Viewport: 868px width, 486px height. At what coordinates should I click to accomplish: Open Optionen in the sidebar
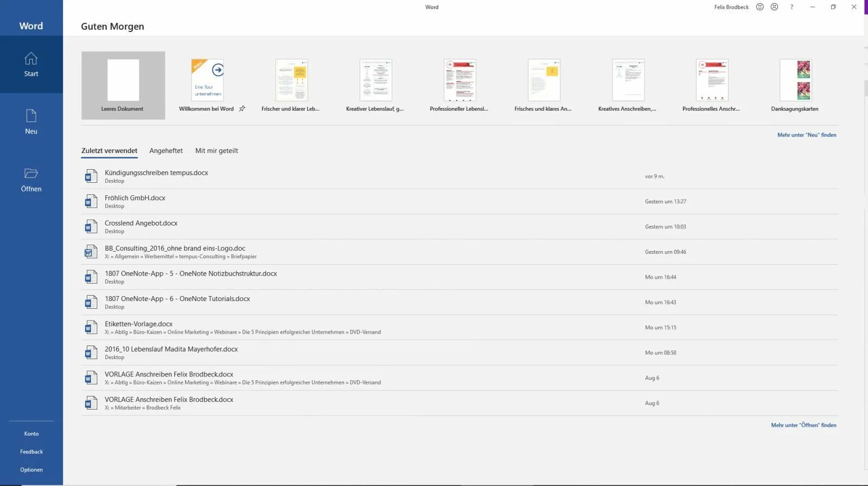pos(31,470)
